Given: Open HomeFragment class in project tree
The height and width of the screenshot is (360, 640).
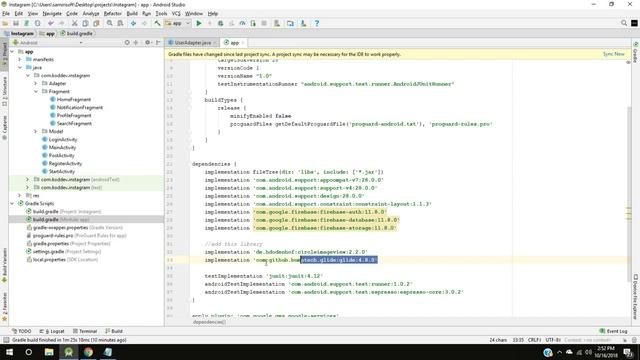Looking at the screenshot, I should tap(73, 99).
